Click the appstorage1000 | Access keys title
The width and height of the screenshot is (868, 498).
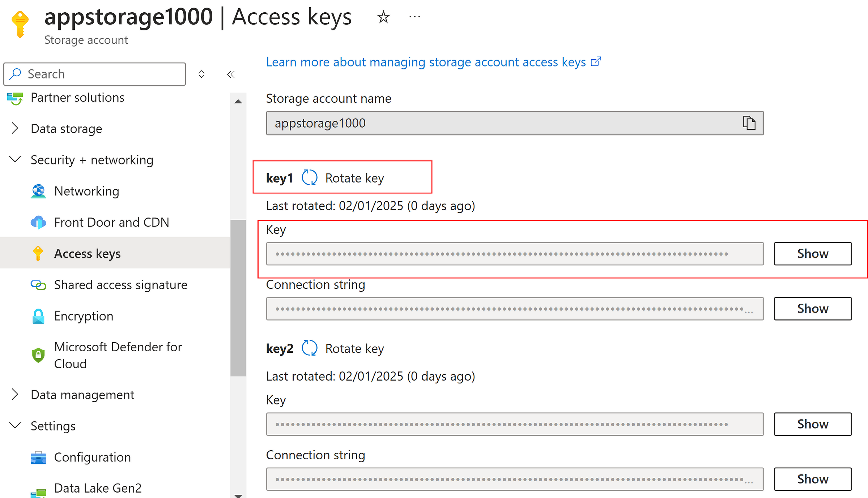point(198,17)
